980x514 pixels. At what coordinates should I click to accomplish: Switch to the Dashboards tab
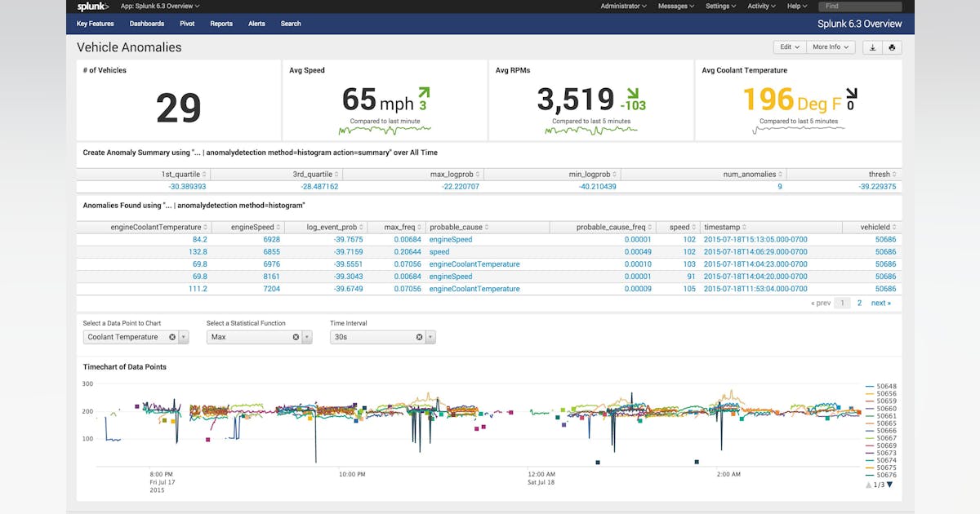[146, 24]
